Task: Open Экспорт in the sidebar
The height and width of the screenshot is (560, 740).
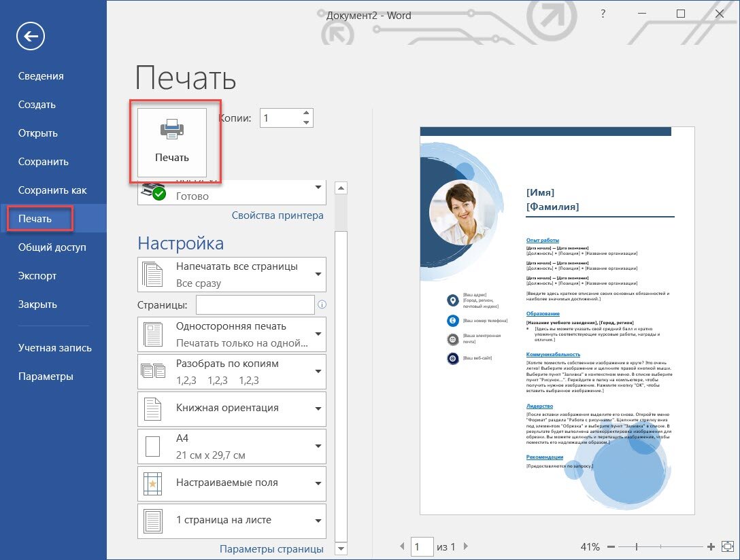Action: click(37, 276)
